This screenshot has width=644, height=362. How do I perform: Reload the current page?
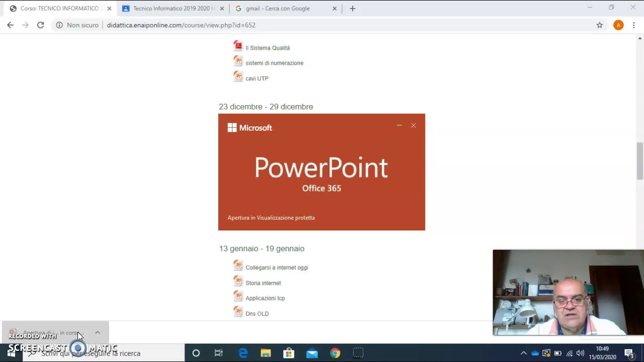pos(40,25)
